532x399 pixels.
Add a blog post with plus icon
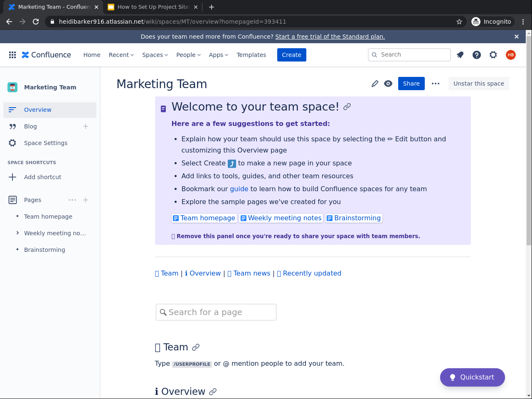pyautogui.click(x=86, y=126)
